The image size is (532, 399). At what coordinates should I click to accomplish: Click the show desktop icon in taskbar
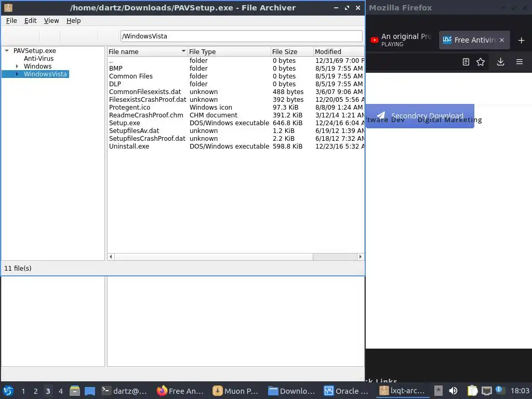[89, 391]
